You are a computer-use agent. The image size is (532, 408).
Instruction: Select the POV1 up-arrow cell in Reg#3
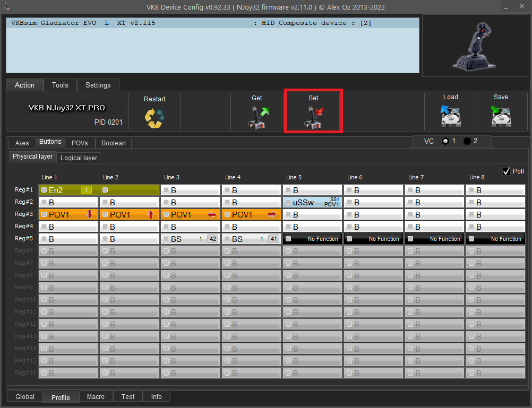click(129, 215)
